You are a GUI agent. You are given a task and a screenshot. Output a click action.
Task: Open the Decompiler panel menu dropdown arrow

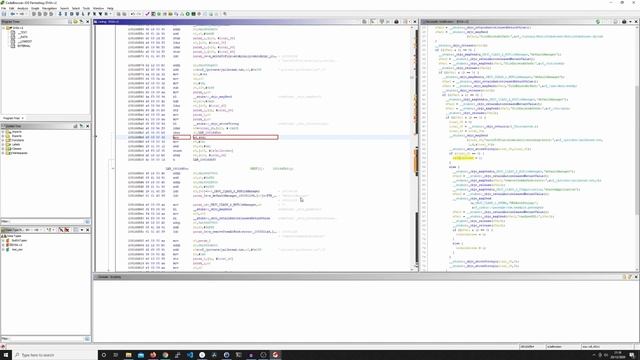[630, 22]
